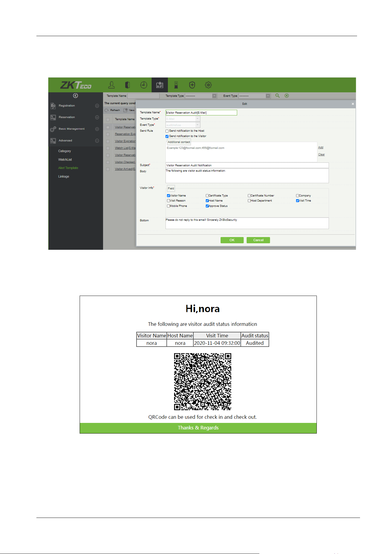Open the Visitor Expiration template link
This screenshot has width=392, height=554.
tap(125, 141)
